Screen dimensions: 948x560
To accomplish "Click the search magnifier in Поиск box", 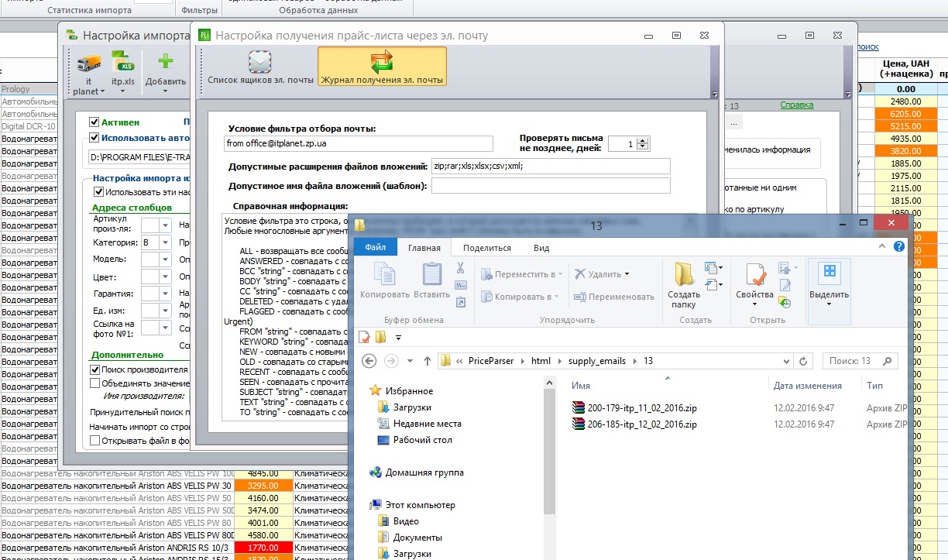I will click(x=887, y=361).
